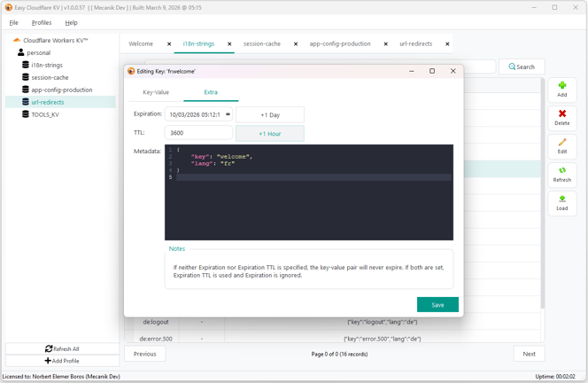Open the Help menu
Image resolution: width=588 pixels, height=383 pixels.
tap(71, 22)
